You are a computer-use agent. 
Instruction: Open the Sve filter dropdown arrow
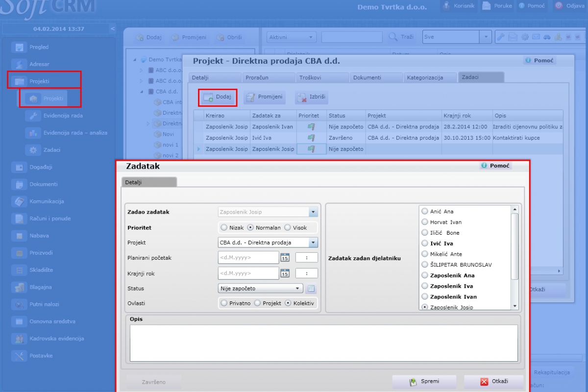pyautogui.click(x=486, y=37)
